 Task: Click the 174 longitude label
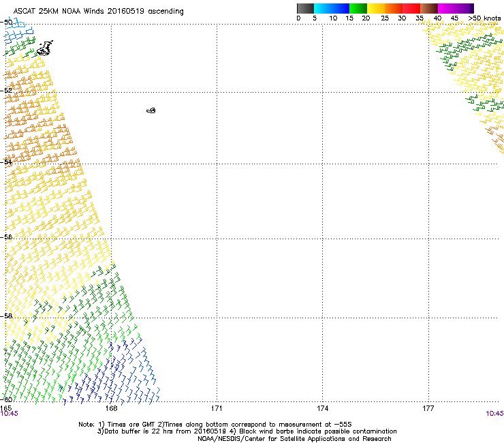pyautogui.click(x=322, y=408)
